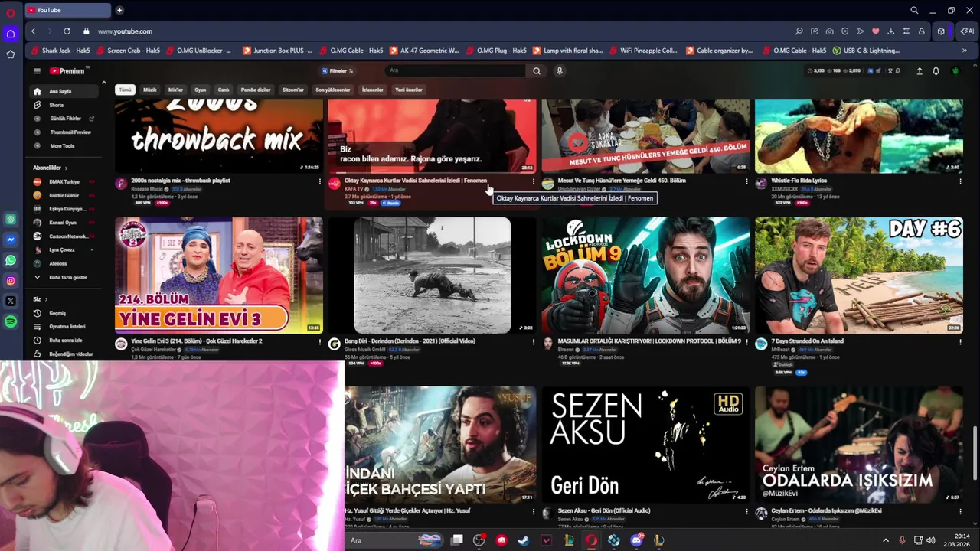Click the address bar showing www.youtube.com
The height and width of the screenshot is (551, 980).
[125, 31]
